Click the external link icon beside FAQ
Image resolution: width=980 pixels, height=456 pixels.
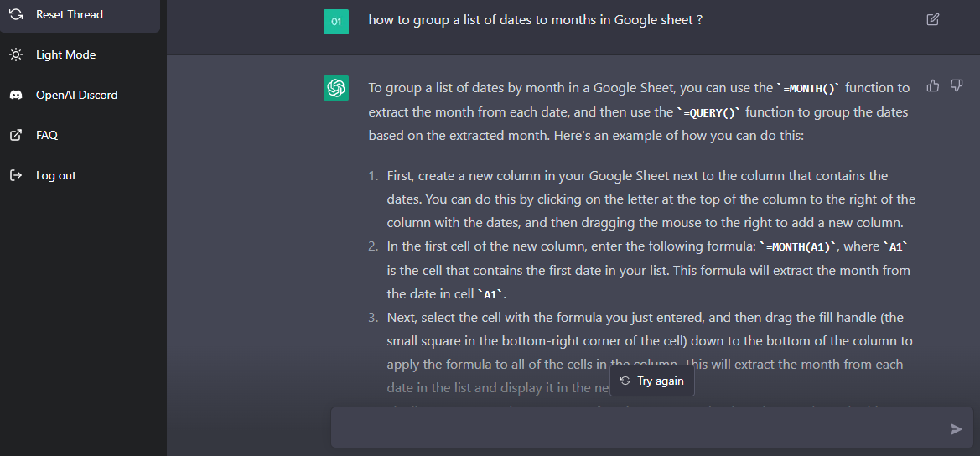coord(15,135)
